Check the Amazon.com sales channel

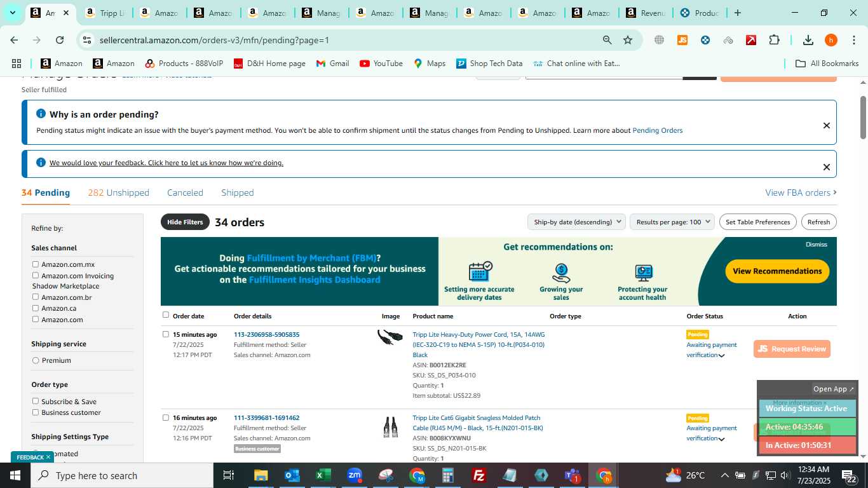(x=36, y=320)
